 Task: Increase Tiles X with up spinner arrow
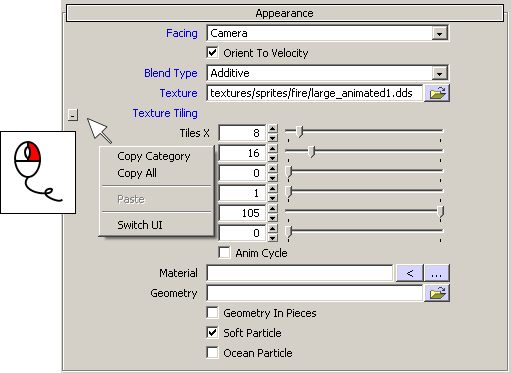tap(273, 129)
